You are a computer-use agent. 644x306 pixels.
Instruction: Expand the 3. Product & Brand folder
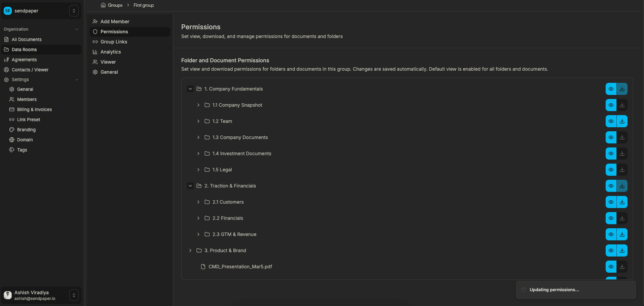coord(190,250)
